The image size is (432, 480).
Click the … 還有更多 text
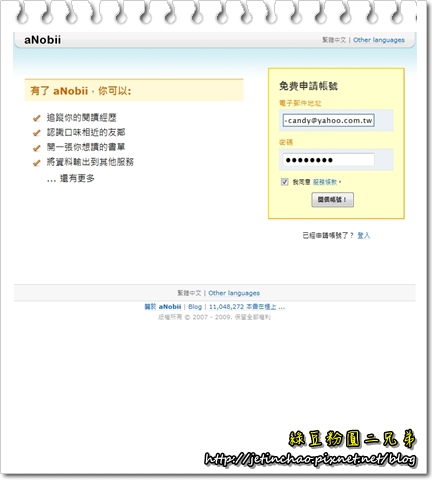[71, 178]
